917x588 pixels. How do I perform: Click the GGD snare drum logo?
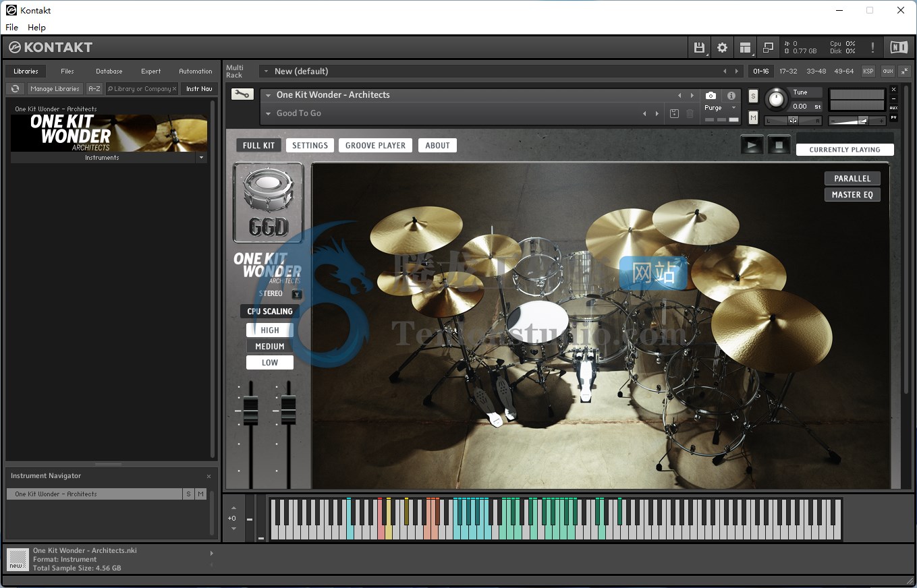pos(269,203)
